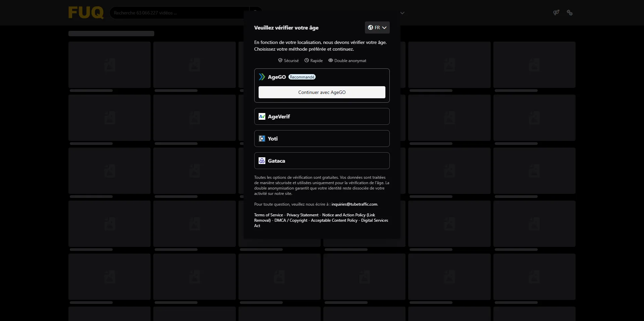Open the DMCA / Copyright link
This screenshot has width=644, height=321.
point(290,220)
